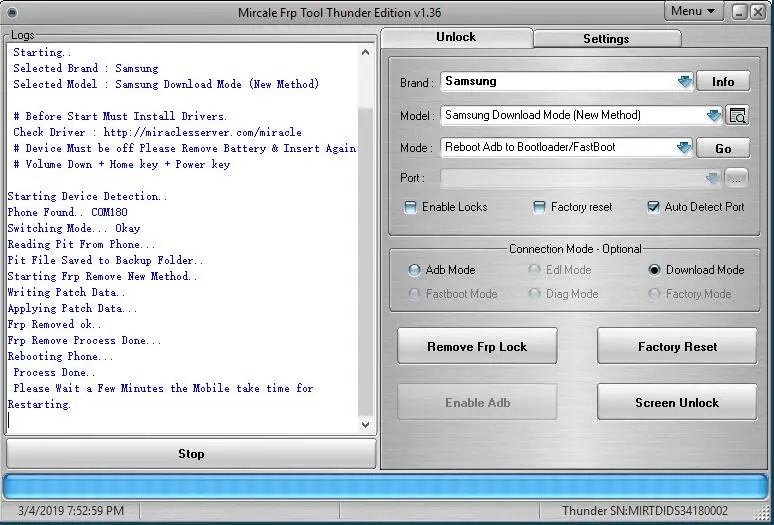Click the Factory Reset button
Screen dimensions: 774x525
677,346
